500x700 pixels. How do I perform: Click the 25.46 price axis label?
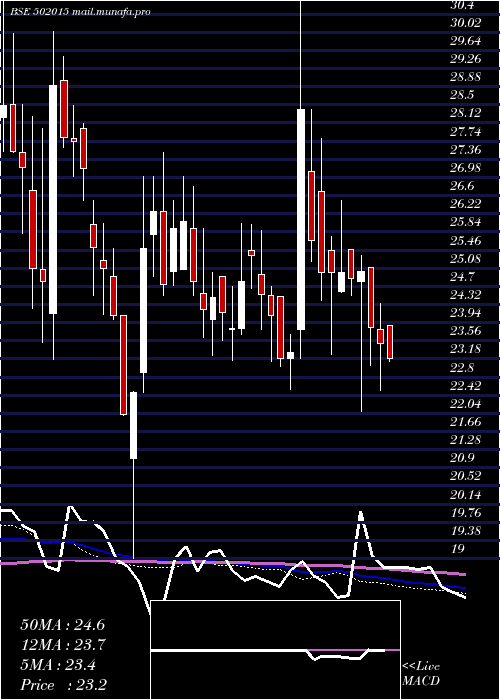[x=465, y=240]
